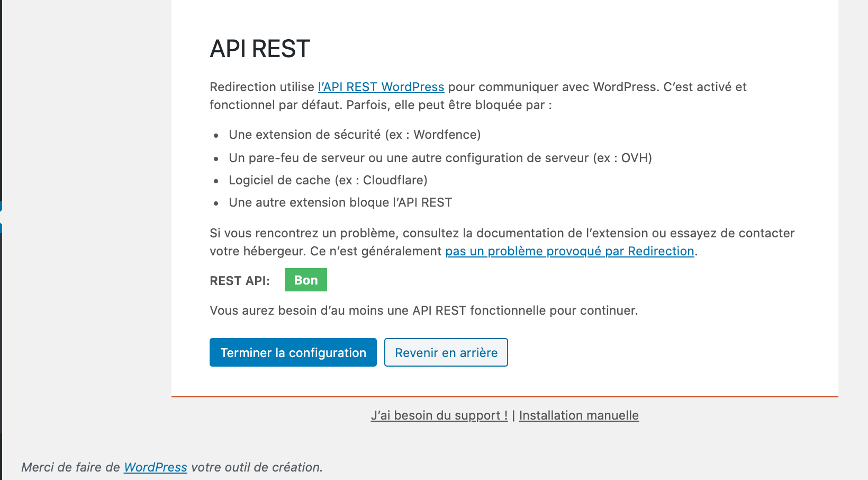Click the Cloudflare cache software list item
The height and width of the screenshot is (480, 868).
click(x=328, y=180)
